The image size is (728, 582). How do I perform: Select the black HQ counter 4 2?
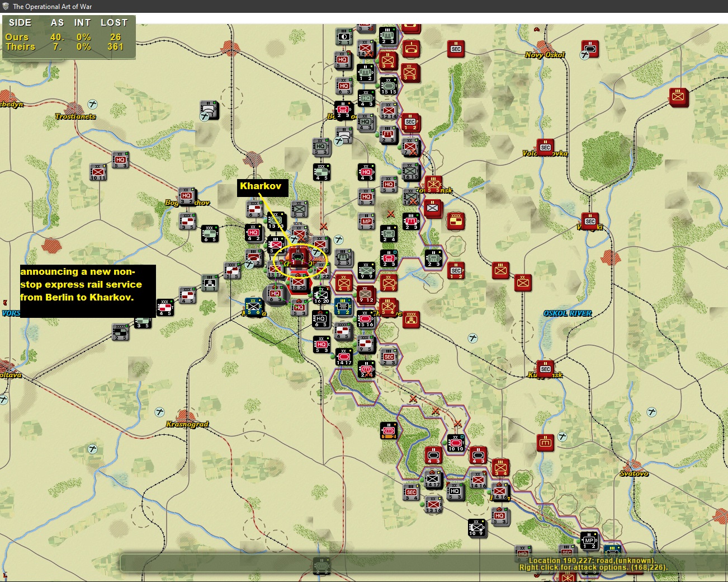tap(254, 233)
